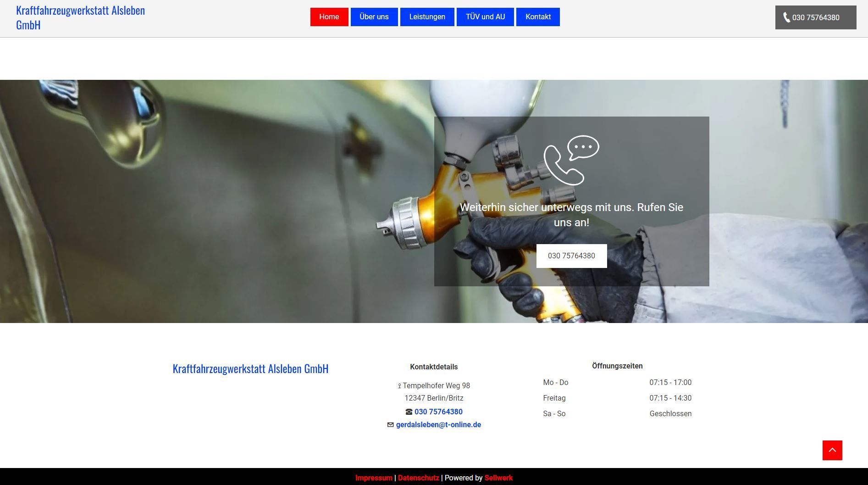The height and width of the screenshot is (485, 868).
Task: Click the header phone number button
Action: tap(815, 17)
